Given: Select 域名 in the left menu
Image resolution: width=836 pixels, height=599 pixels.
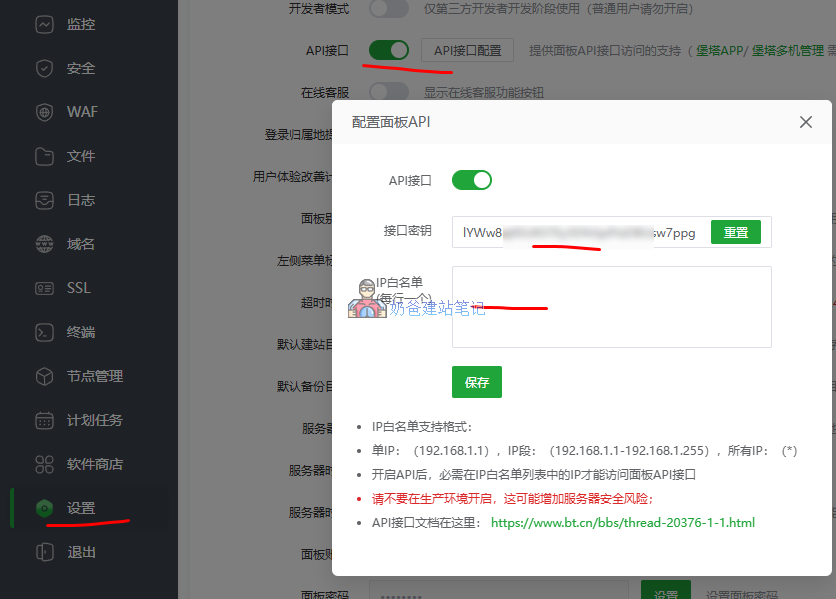Looking at the screenshot, I should click(80, 244).
